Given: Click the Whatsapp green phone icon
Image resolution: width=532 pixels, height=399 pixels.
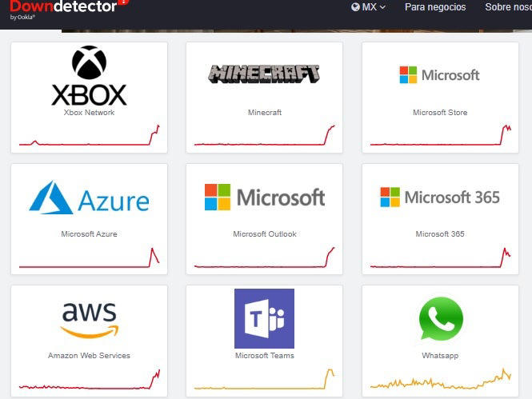Looking at the screenshot, I should [x=441, y=318].
